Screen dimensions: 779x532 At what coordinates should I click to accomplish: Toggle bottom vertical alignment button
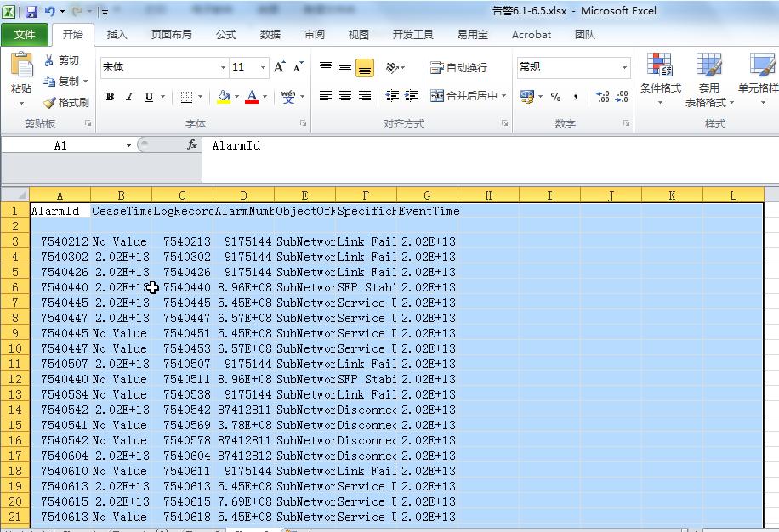(x=365, y=69)
